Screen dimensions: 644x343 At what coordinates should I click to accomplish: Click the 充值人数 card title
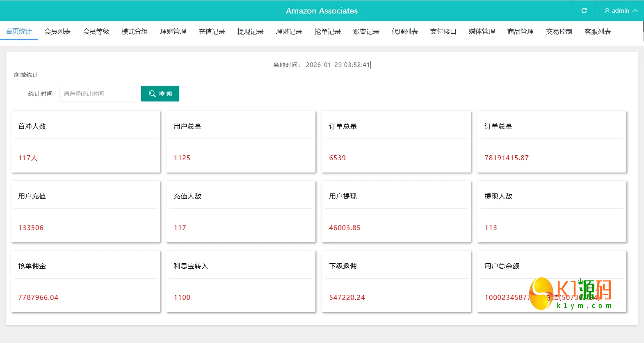click(x=187, y=196)
